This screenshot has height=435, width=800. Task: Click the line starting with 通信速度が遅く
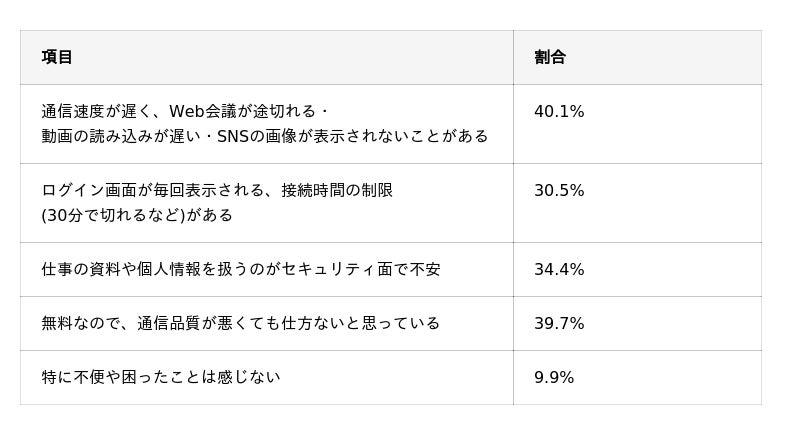coord(185,112)
